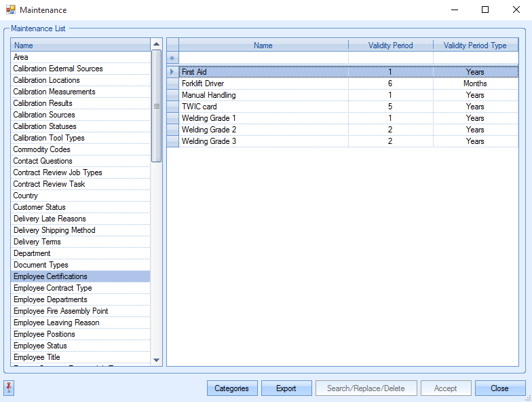Sort grid by Validity Period column header
The image size is (532, 402).
coord(390,45)
